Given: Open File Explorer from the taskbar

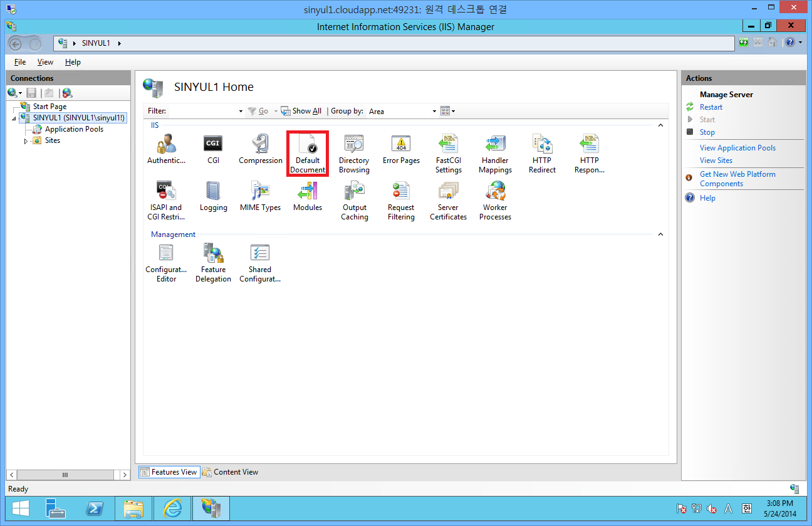Looking at the screenshot, I should click(133, 508).
